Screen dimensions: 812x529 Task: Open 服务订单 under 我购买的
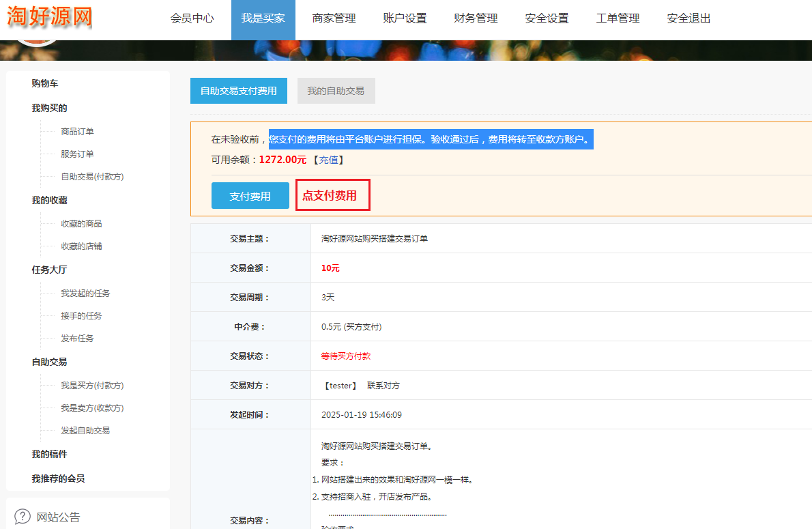(x=77, y=154)
